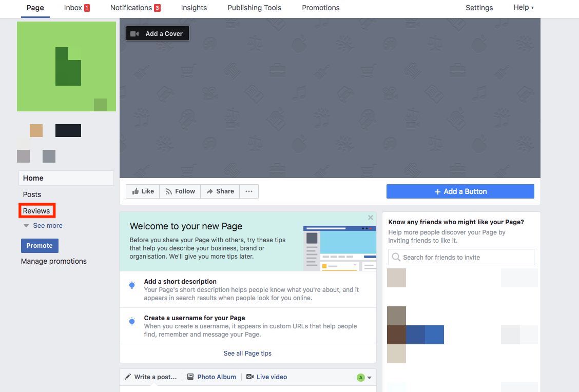Click the video camera icon on Add a Cover
Image resolution: width=579 pixels, height=392 pixels.
pyautogui.click(x=135, y=33)
